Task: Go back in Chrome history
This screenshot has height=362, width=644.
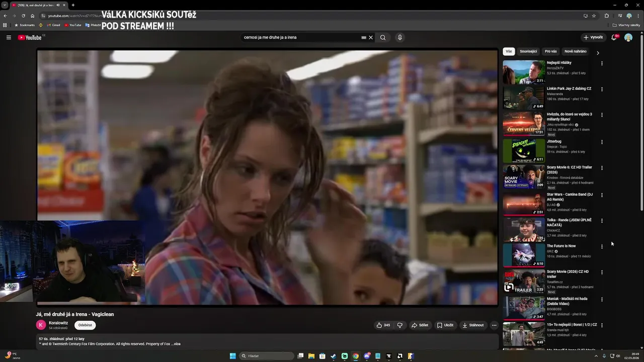Action: click(5, 16)
